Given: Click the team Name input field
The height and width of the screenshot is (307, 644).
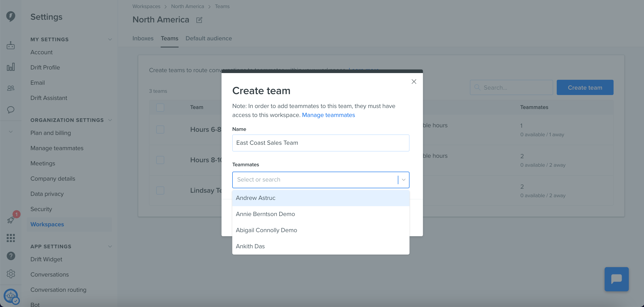Looking at the screenshot, I should point(320,143).
